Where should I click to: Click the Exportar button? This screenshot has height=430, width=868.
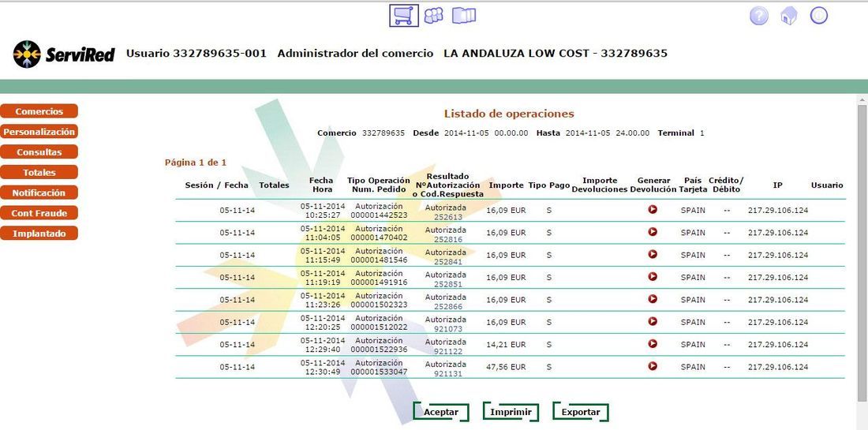(x=581, y=412)
